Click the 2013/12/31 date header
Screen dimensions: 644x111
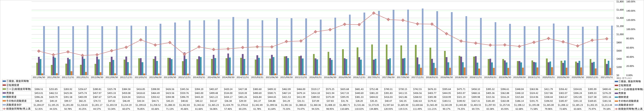coord(185,77)
